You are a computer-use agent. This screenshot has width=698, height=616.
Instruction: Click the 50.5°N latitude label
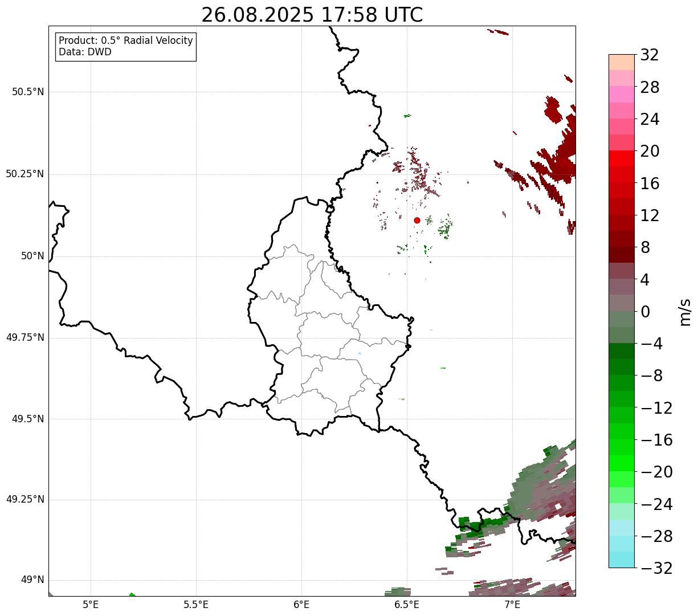point(28,92)
